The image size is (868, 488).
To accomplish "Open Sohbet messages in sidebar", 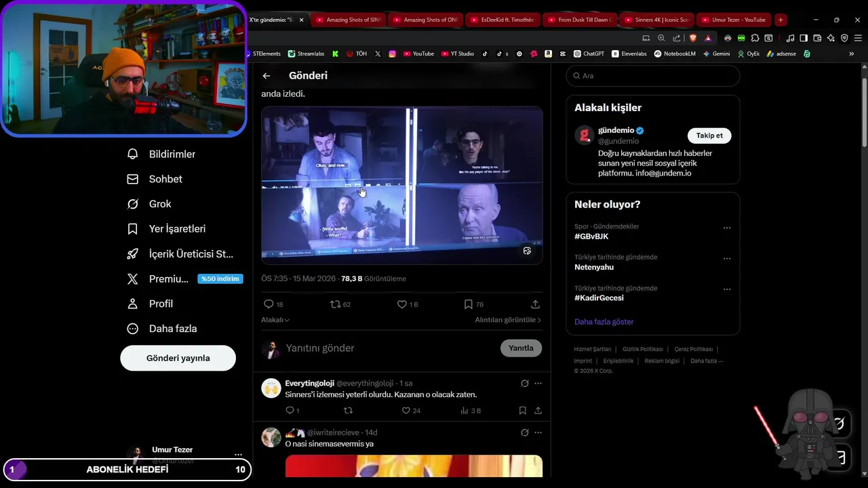I will pyautogui.click(x=155, y=179).
